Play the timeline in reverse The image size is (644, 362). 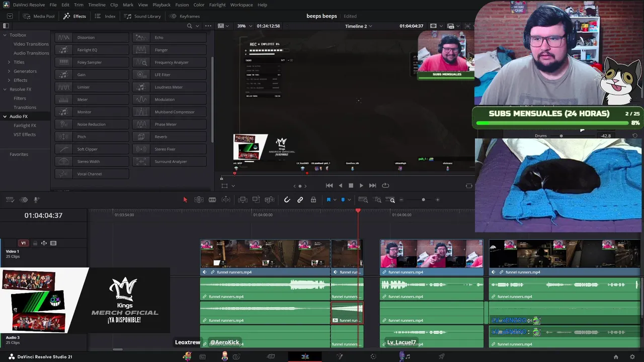(x=341, y=186)
